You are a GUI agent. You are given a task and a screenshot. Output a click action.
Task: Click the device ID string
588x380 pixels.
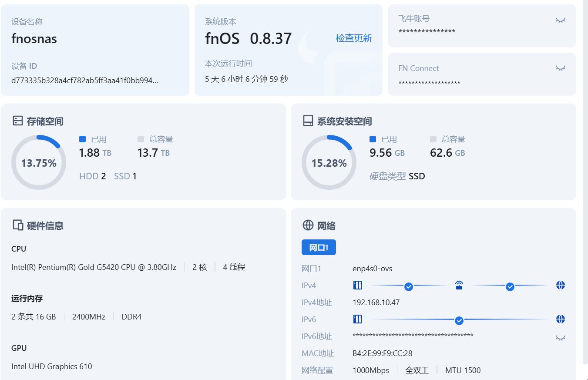(x=85, y=81)
